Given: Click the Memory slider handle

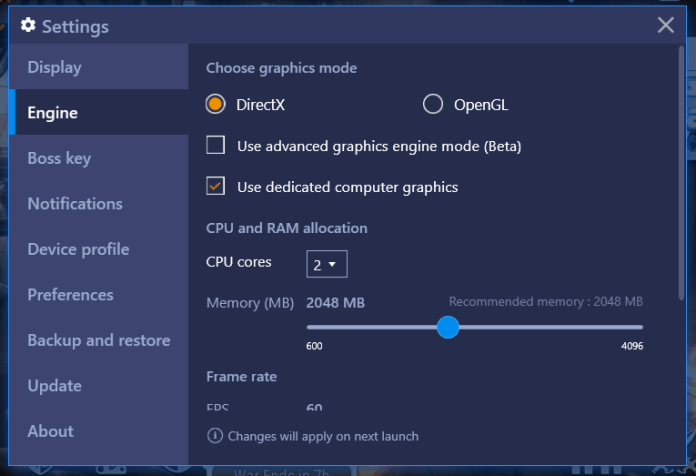Looking at the screenshot, I should [x=448, y=327].
